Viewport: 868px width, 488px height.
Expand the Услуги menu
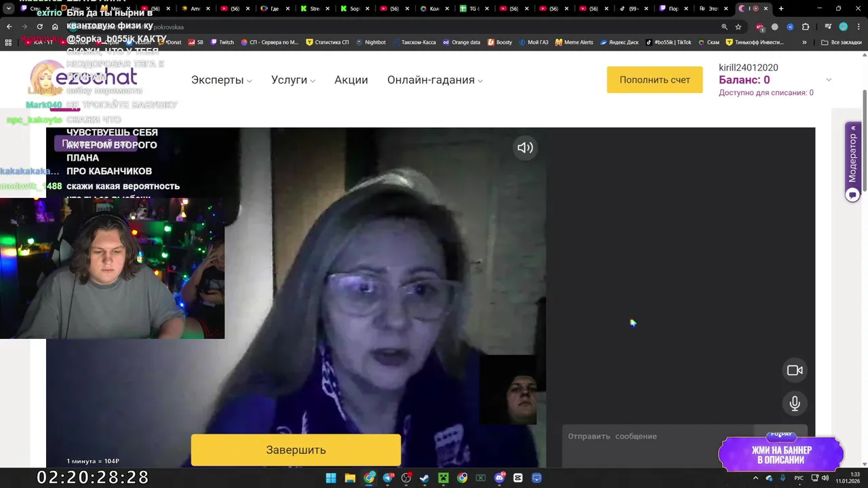click(293, 80)
